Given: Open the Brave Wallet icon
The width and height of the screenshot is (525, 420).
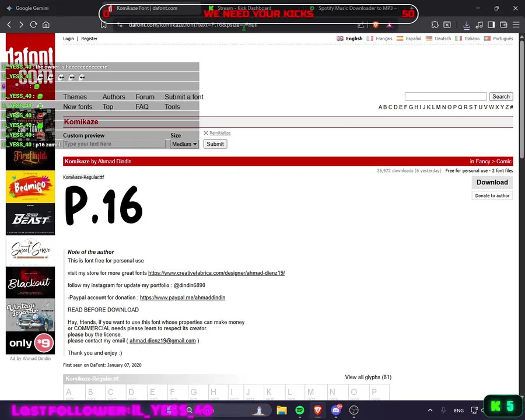Looking at the screenshot, I should point(503,24).
